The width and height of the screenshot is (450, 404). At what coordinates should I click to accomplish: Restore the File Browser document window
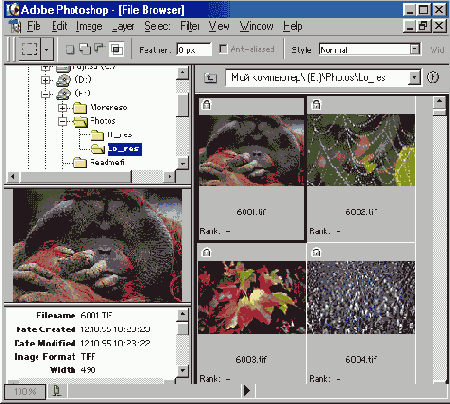[x=424, y=26]
